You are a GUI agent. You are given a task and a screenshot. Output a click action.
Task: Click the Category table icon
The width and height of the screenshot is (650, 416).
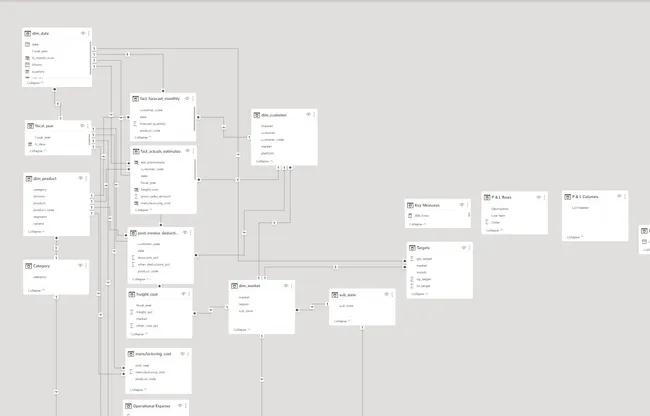(x=28, y=266)
